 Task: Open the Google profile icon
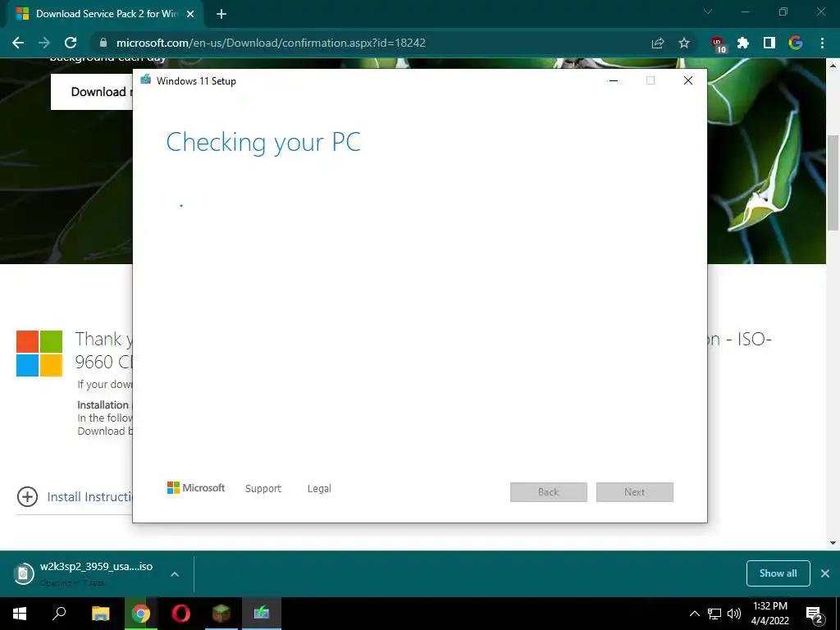coord(796,43)
